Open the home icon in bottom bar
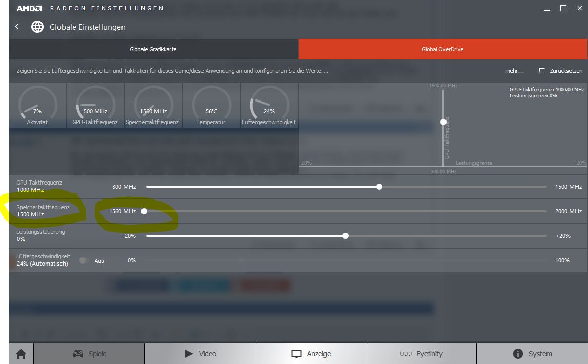Image resolution: width=588 pixels, height=364 pixels. [21, 354]
